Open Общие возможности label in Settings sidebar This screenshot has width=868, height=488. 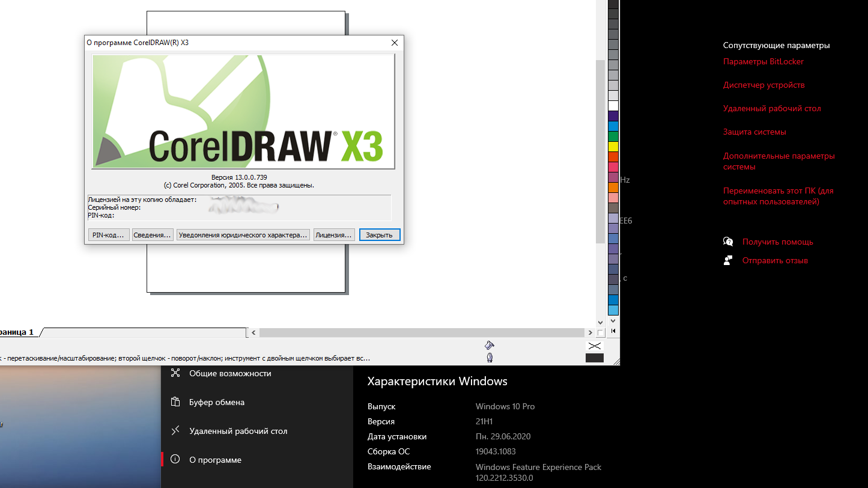pos(230,373)
